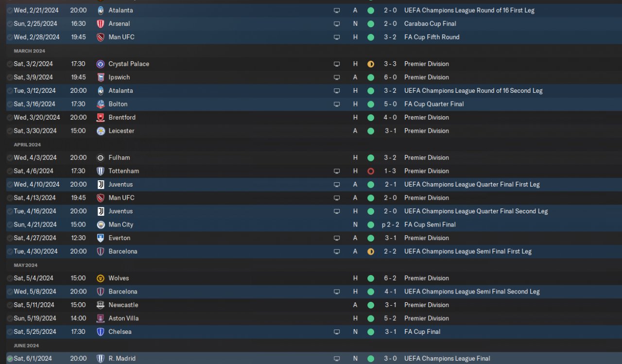Toggle the green checkmark beside the 6/1/2024 fixture
Screen dimensions: 622x364
10,359
